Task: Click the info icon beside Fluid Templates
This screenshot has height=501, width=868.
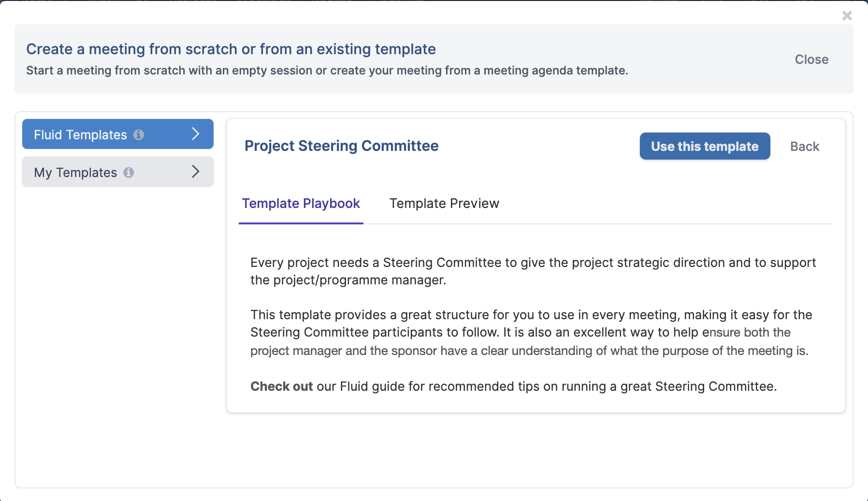Action: 139,135
